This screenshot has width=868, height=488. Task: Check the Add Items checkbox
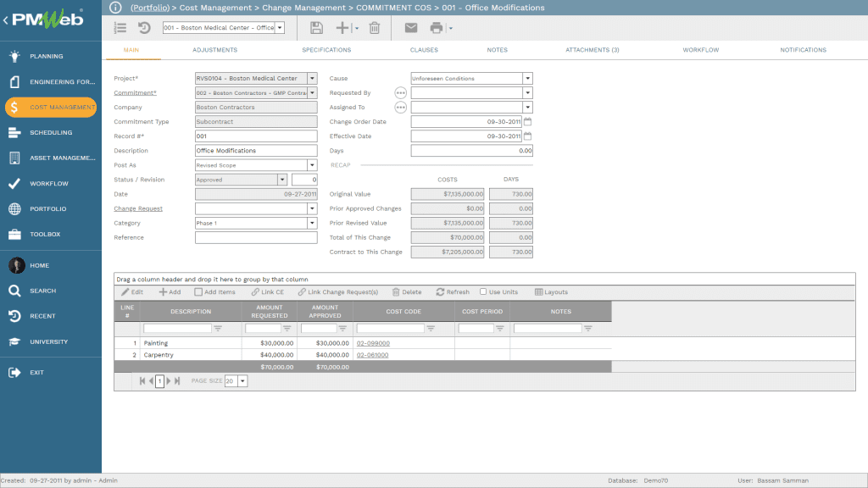click(197, 292)
